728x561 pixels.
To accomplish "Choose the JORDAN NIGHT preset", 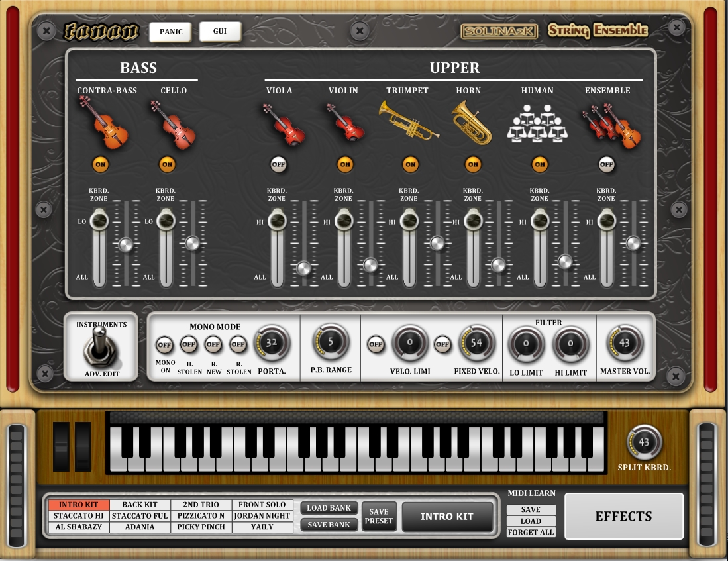I will (262, 516).
